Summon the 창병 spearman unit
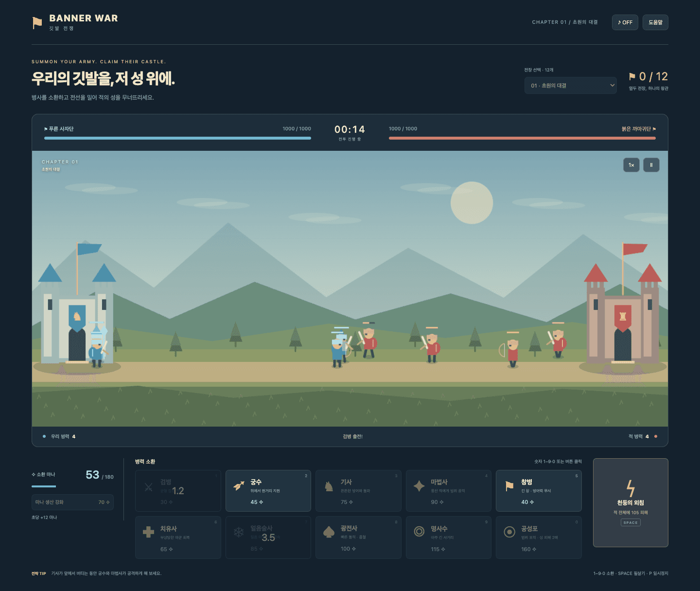The image size is (700, 591). pyautogui.click(x=539, y=491)
